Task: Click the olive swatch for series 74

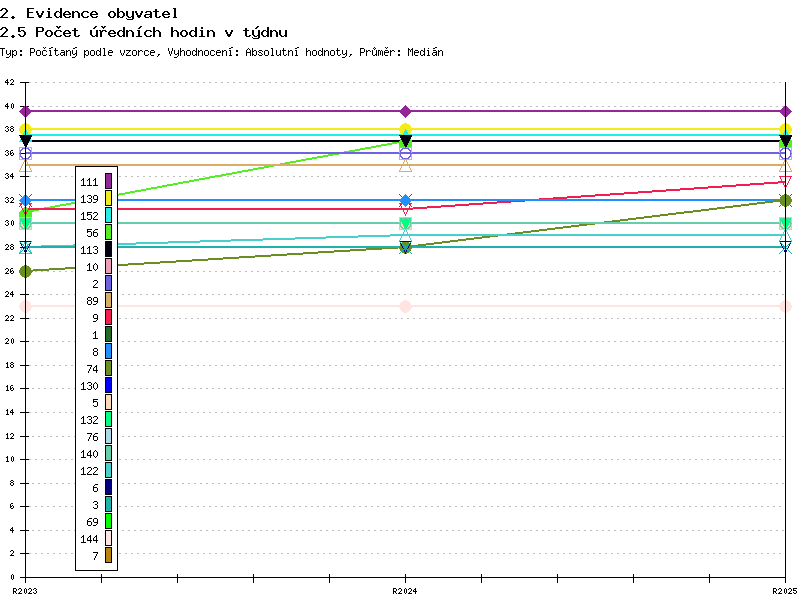Action: (x=108, y=368)
